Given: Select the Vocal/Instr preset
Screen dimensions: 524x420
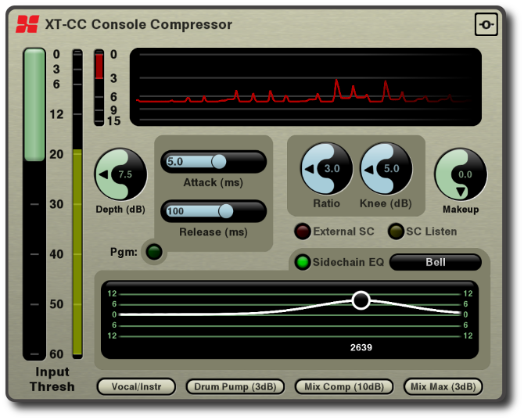Looking at the screenshot, I should point(136,386).
